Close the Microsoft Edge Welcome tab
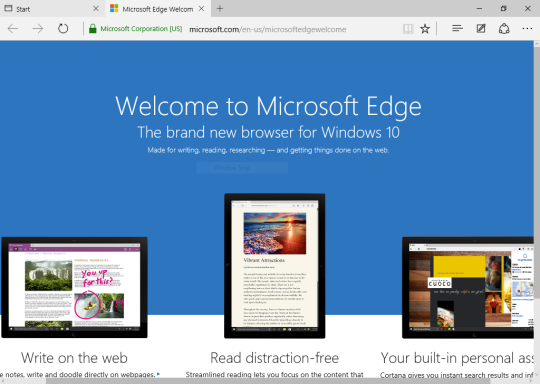 [x=202, y=9]
